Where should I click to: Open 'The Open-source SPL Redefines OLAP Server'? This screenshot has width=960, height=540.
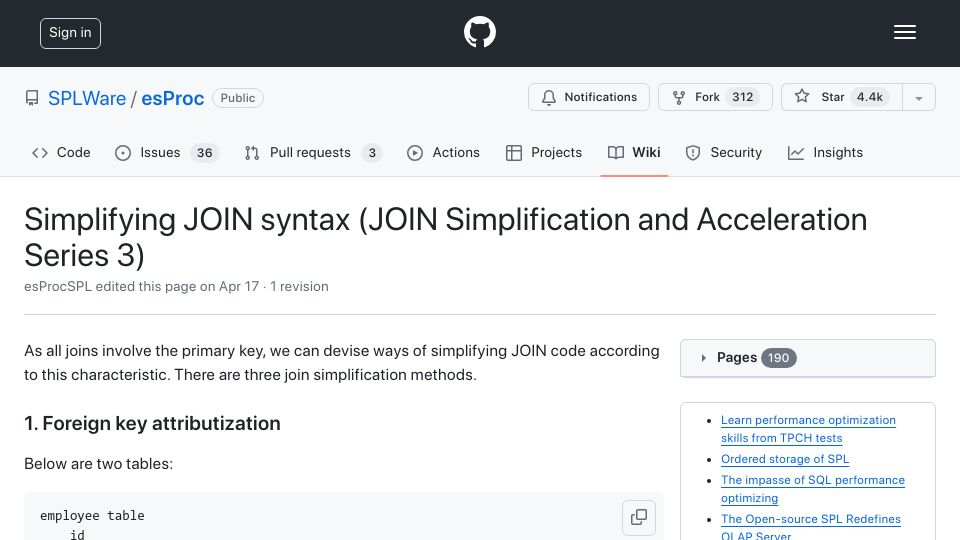tap(811, 527)
